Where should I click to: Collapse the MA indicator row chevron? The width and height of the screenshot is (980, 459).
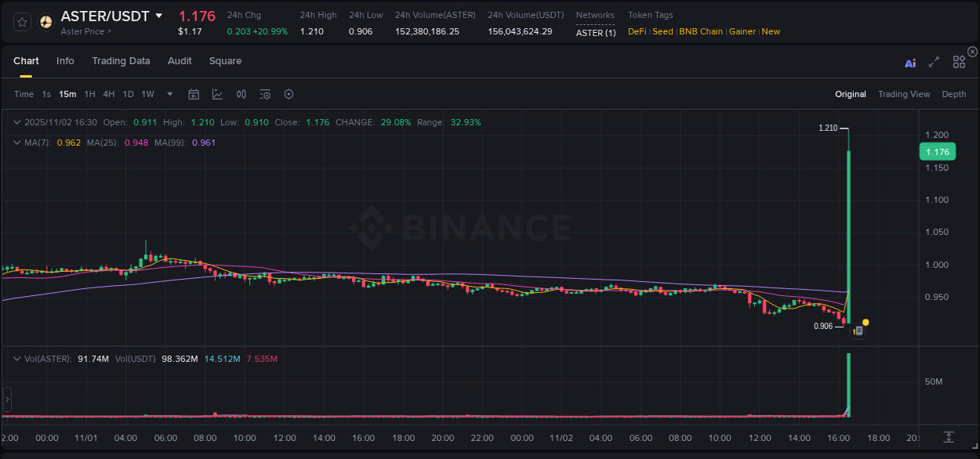pyautogui.click(x=16, y=143)
